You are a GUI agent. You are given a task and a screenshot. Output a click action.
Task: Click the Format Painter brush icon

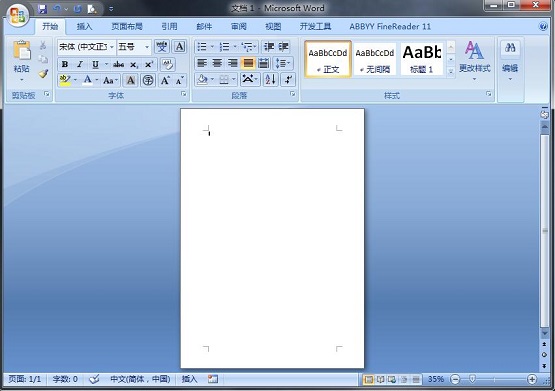(x=43, y=74)
